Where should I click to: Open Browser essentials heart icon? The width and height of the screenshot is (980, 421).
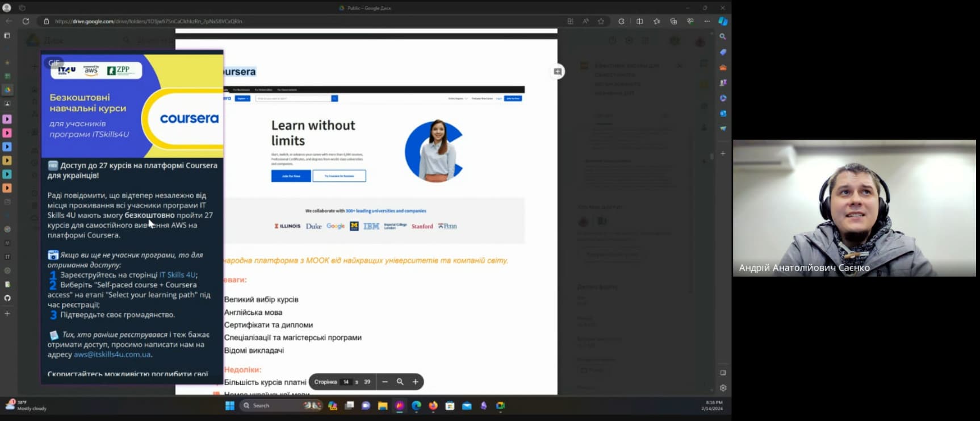click(x=690, y=21)
